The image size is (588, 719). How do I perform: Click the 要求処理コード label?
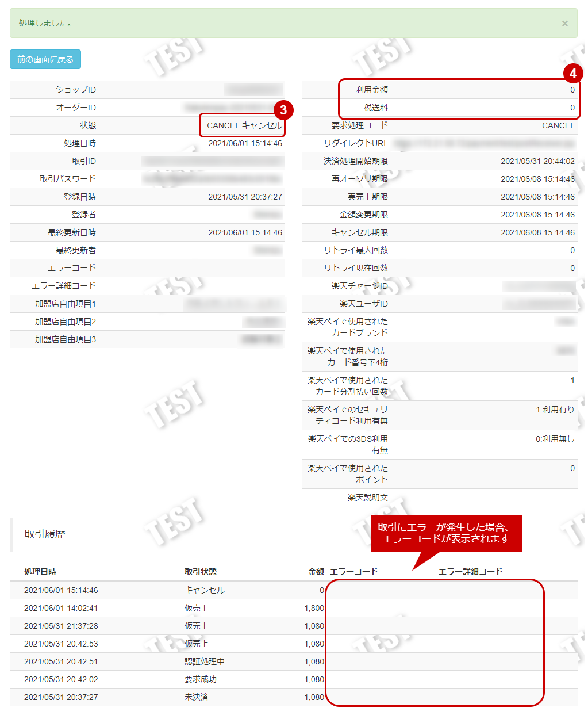tap(360, 125)
